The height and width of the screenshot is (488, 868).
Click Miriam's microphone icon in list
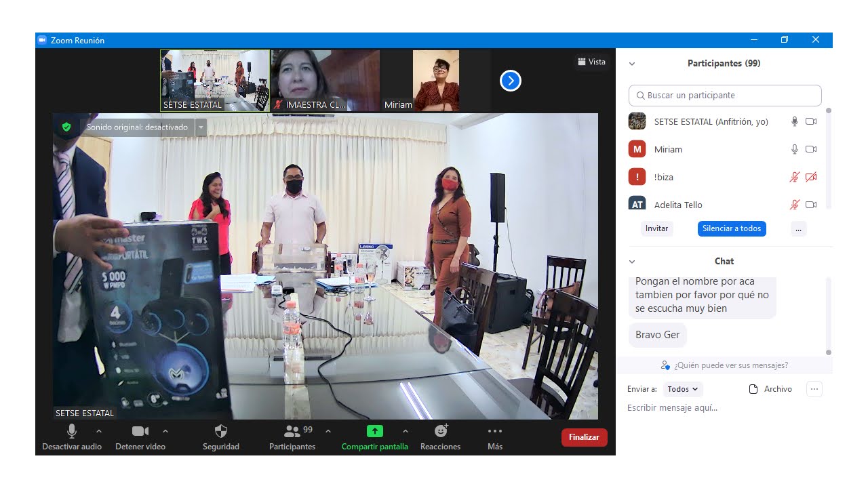(795, 149)
